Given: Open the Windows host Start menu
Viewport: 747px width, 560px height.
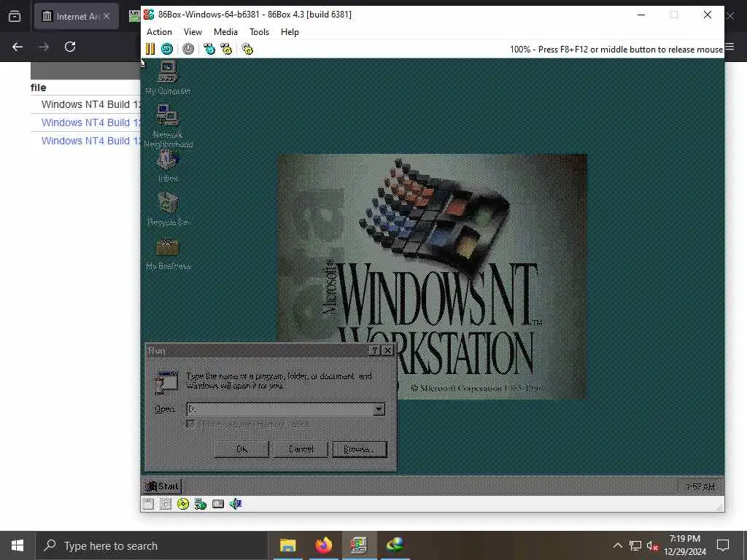Looking at the screenshot, I should coord(18,545).
